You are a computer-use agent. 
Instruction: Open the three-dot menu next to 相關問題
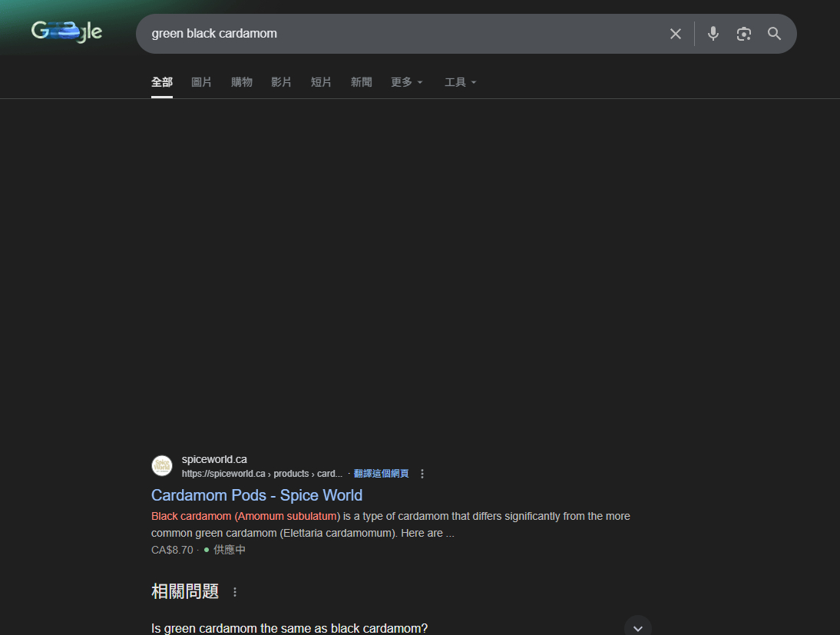point(235,592)
